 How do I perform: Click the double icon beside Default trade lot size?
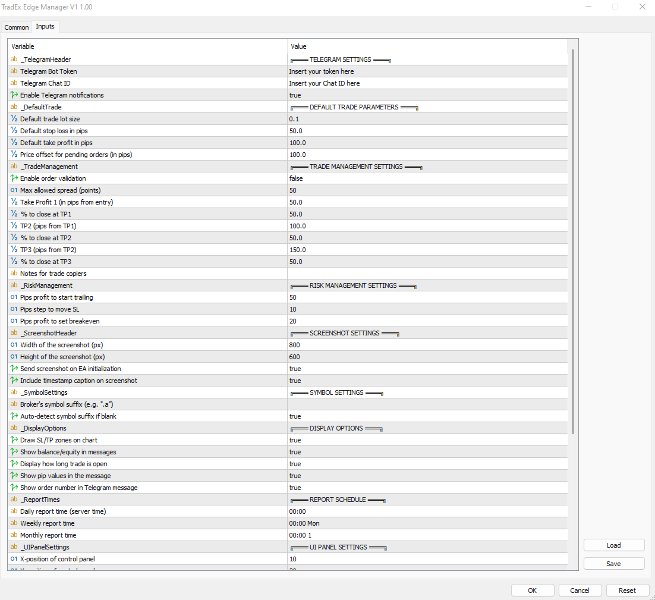pyautogui.click(x=14, y=119)
